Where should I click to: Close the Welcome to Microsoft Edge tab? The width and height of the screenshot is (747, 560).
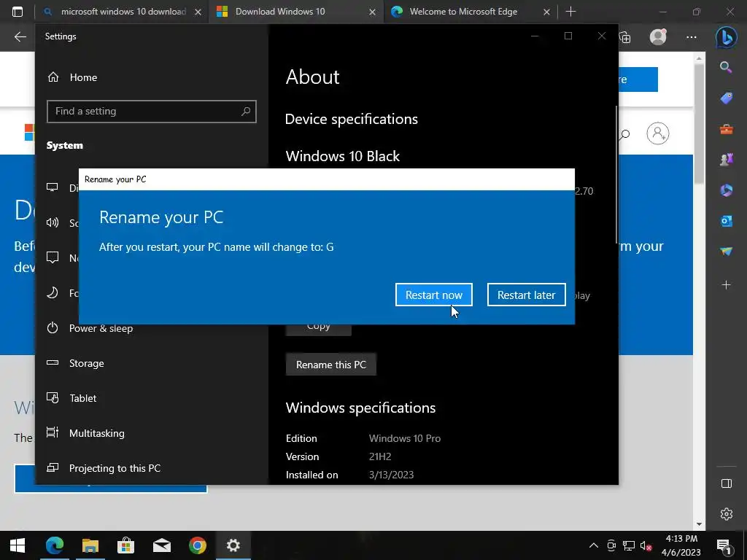546,12
